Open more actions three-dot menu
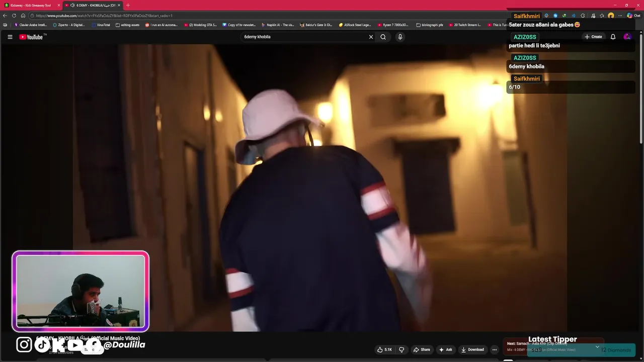The width and height of the screenshot is (644, 362). pyautogui.click(x=495, y=349)
